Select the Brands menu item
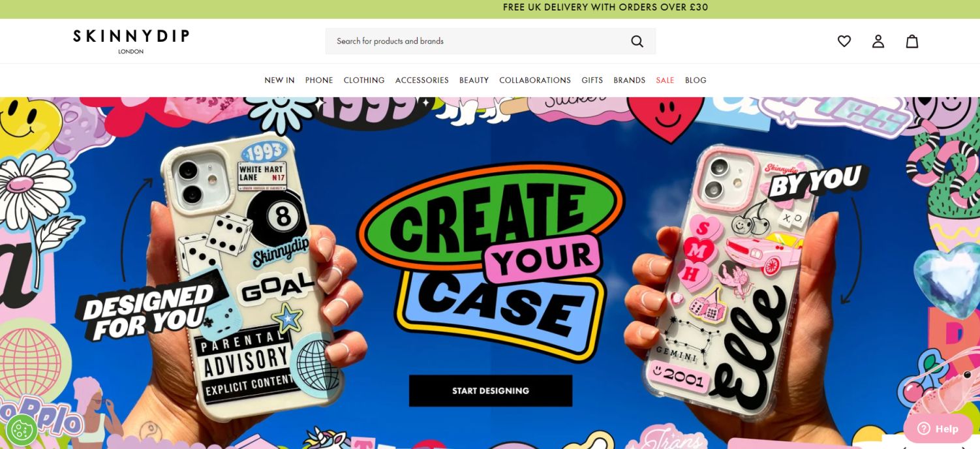 (630, 80)
